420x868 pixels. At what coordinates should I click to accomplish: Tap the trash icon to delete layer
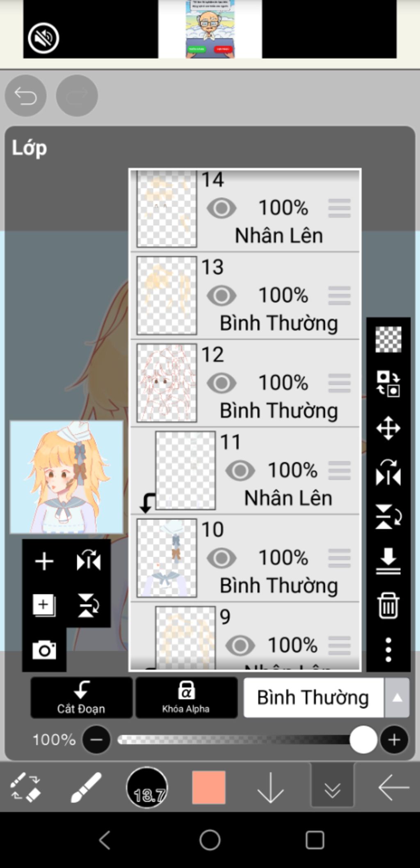click(388, 605)
